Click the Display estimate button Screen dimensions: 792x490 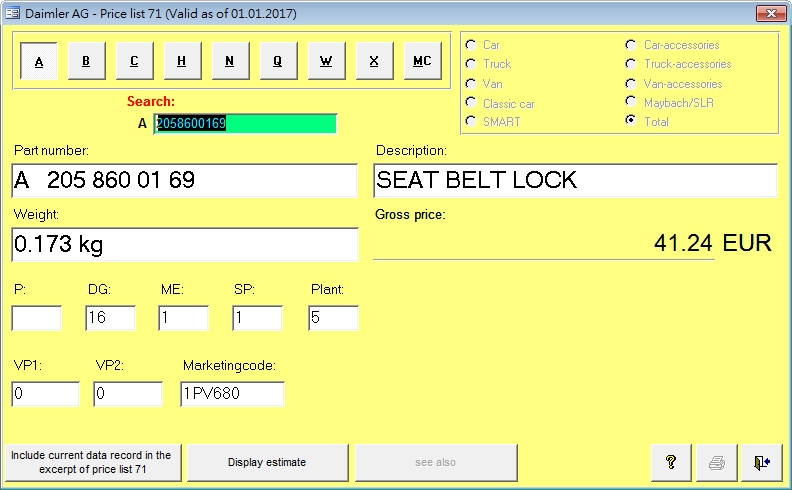(x=267, y=462)
